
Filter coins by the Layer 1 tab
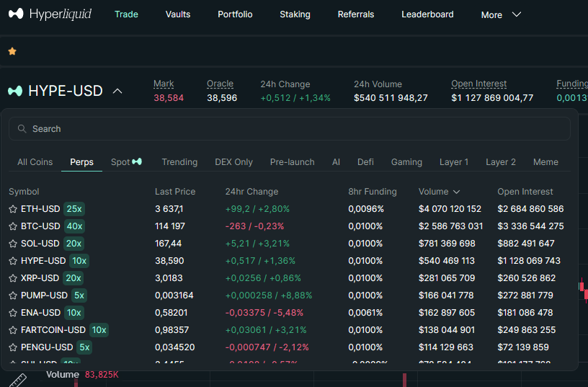tap(454, 162)
